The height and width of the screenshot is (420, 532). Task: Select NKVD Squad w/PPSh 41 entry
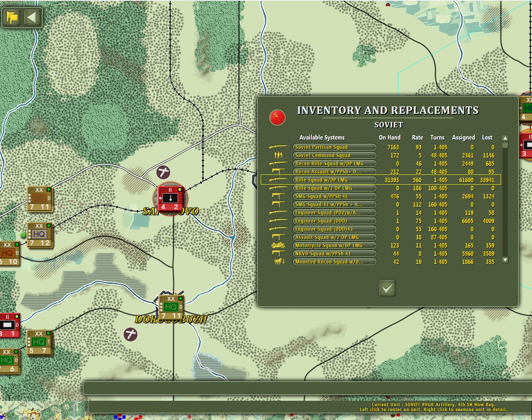[334, 254]
